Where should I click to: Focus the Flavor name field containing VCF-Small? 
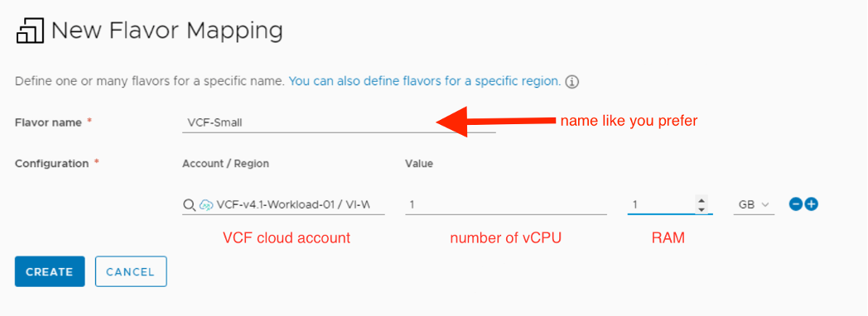(339, 122)
